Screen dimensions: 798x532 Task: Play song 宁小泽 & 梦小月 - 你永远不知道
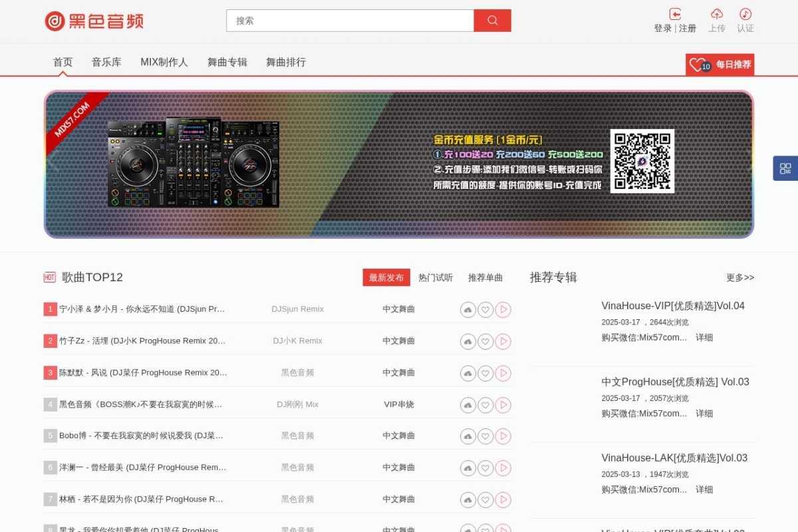(503, 310)
